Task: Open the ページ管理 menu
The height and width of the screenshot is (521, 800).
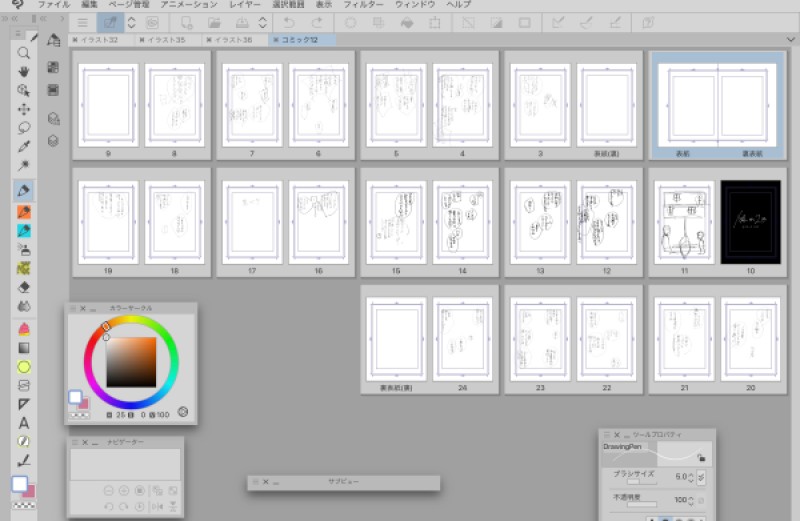Action: pos(129,5)
